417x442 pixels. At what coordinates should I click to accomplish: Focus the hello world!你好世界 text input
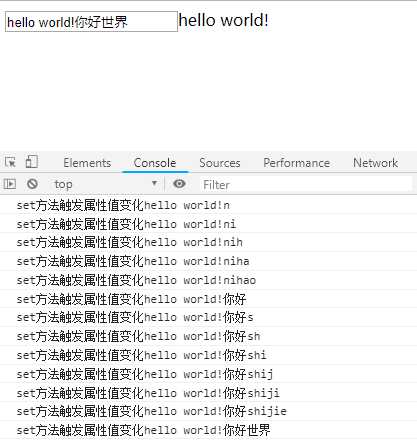click(91, 22)
